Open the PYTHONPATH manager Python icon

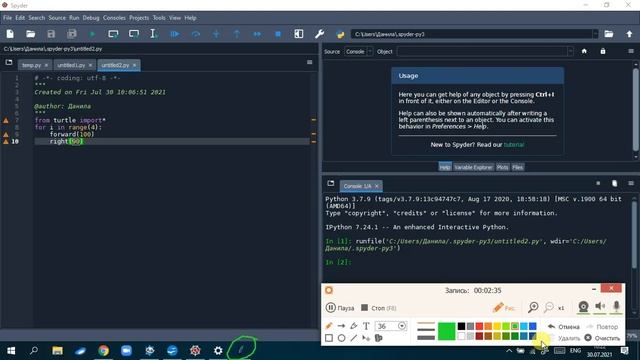tap(340, 34)
